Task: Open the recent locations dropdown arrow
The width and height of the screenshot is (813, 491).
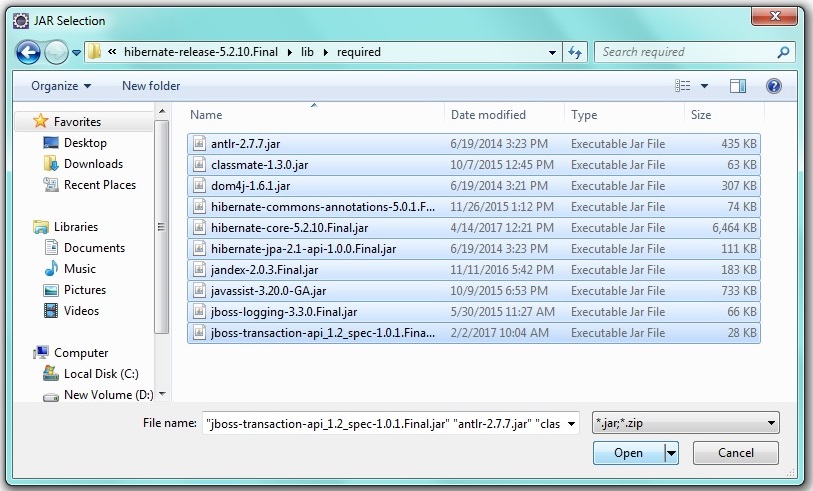Action: pos(76,52)
